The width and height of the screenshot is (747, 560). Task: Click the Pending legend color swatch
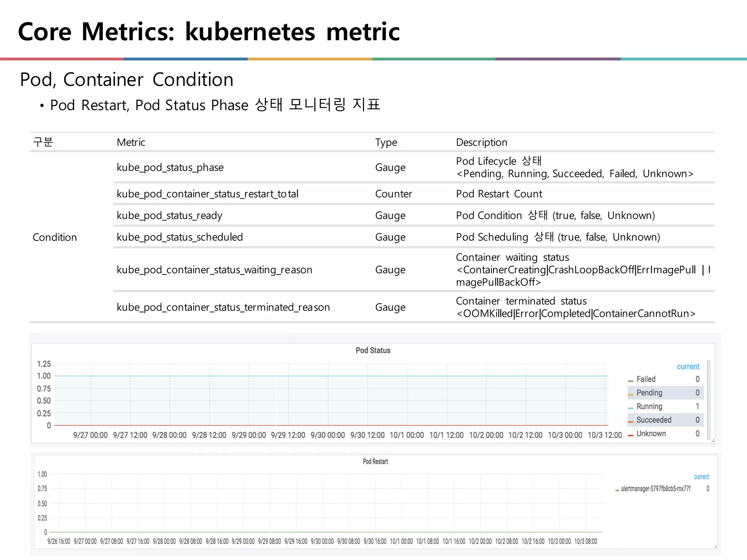point(630,394)
